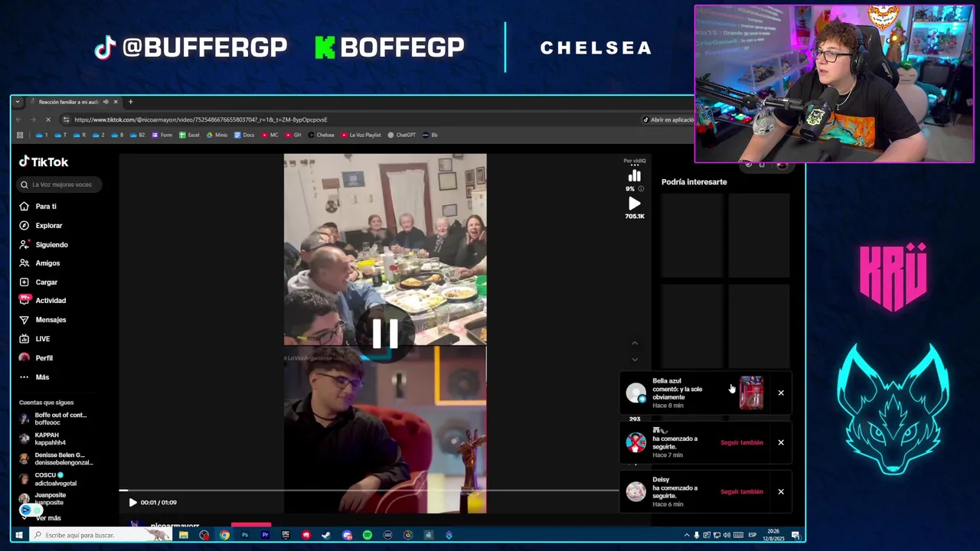The image size is (980, 551).
Task: Open Photoshop from the taskbar
Action: tap(244, 535)
